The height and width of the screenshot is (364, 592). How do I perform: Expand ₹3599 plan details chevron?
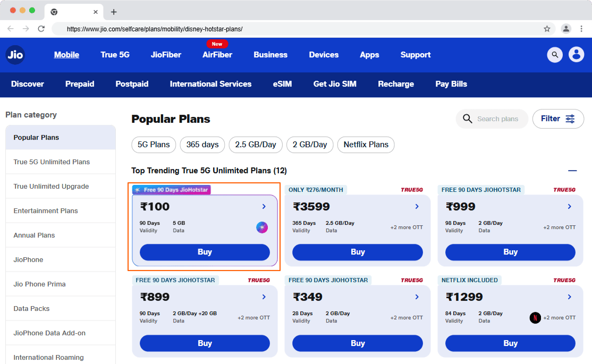tap(417, 207)
